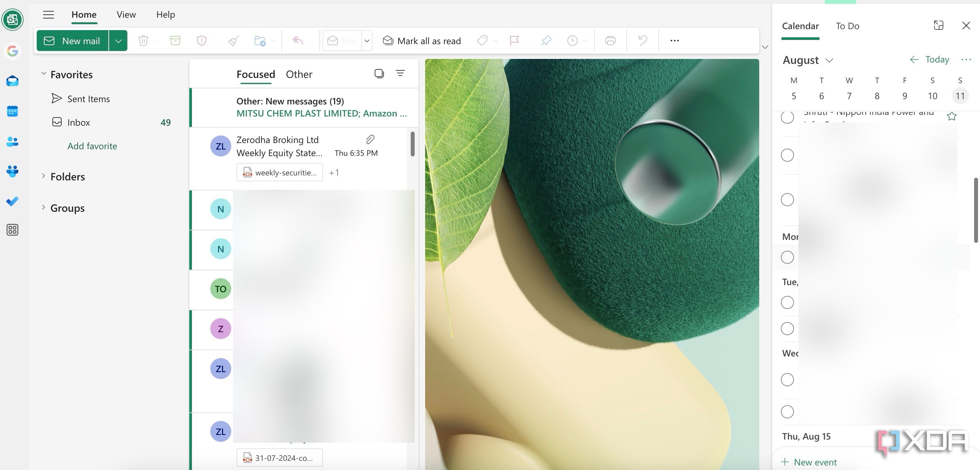Open the more options ellipsis in the toolbar
The image size is (980, 470).
[674, 40]
